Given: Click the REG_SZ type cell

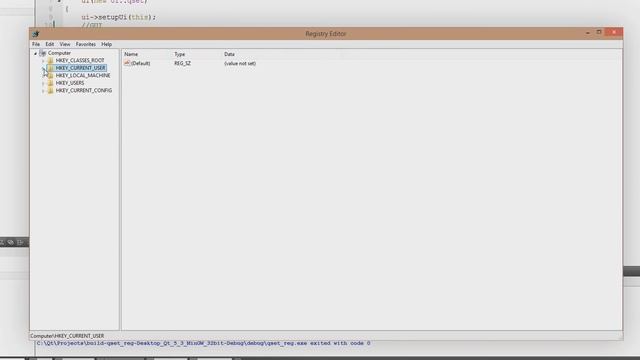Looking at the screenshot, I should tap(182, 63).
